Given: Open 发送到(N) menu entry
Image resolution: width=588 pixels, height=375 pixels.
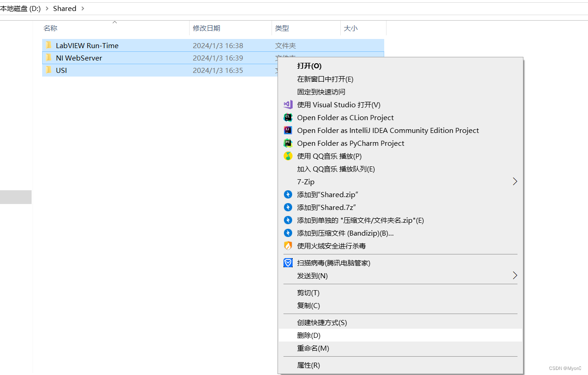Looking at the screenshot, I should tap(400, 276).
